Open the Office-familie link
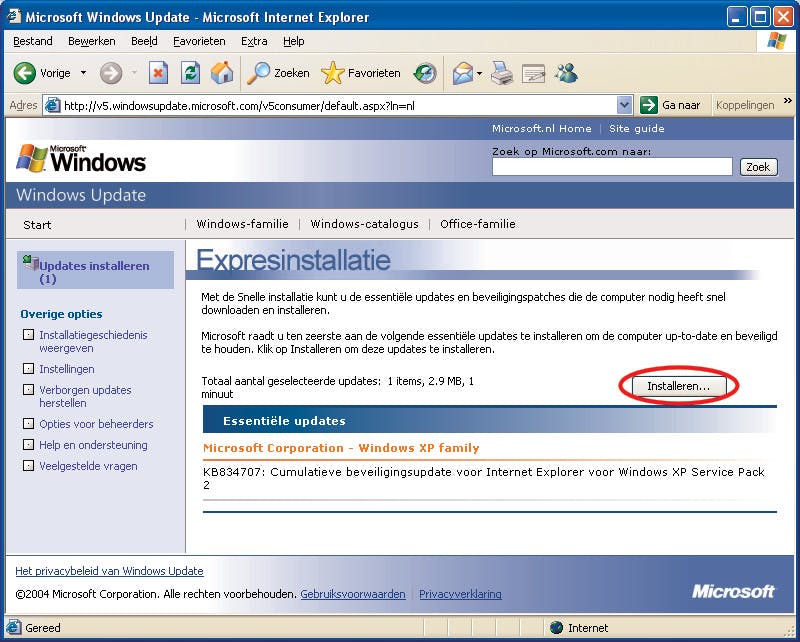This screenshot has height=642, width=800. [478, 224]
